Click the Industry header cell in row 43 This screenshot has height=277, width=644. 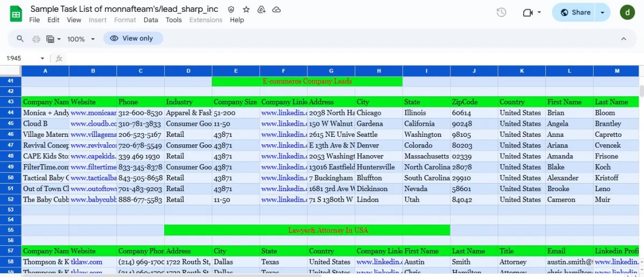188,102
